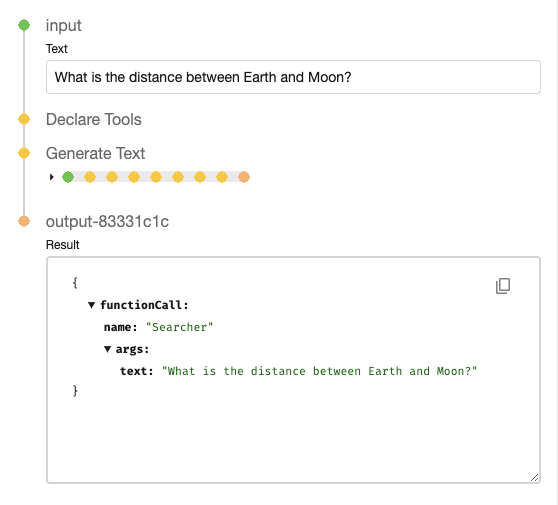Click the text key under args

[x=137, y=371]
